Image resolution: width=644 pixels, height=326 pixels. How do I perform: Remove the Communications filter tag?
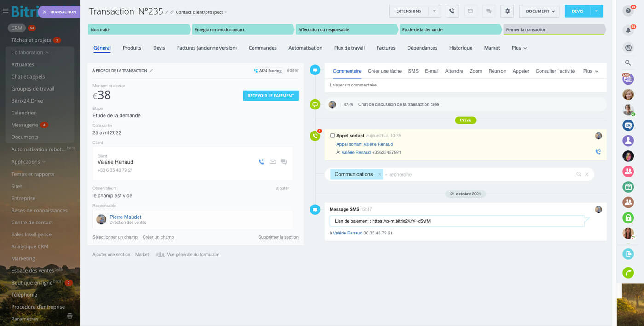pos(379,174)
